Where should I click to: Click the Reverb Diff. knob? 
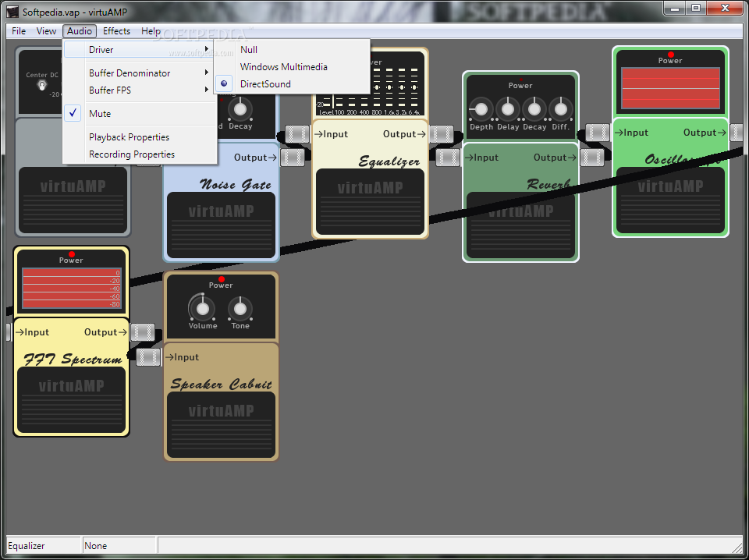561,109
